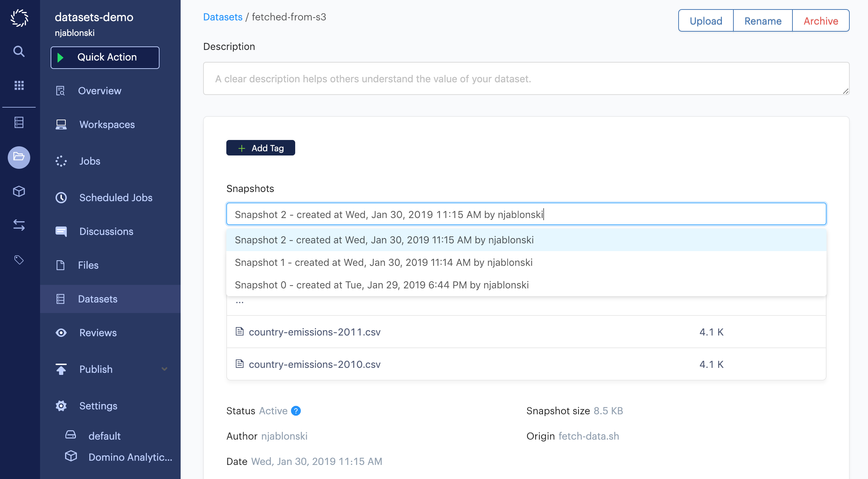Click the Archive link
Viewport: 868px width, 479px height.
click(x=820, y=20)
